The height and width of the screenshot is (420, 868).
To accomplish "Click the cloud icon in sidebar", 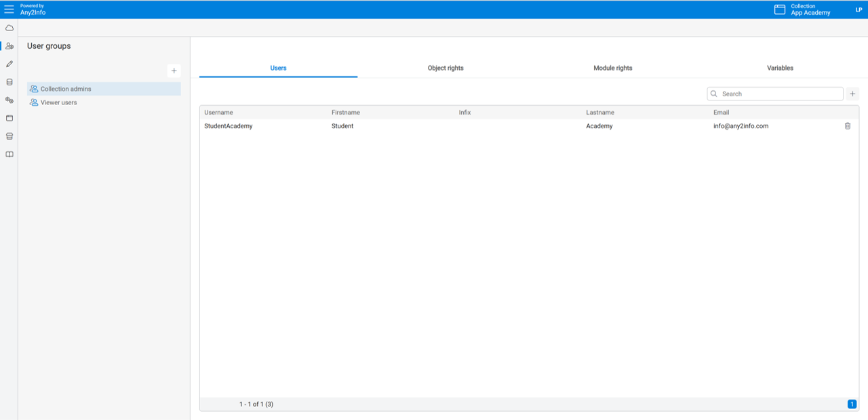I will 9,28.
